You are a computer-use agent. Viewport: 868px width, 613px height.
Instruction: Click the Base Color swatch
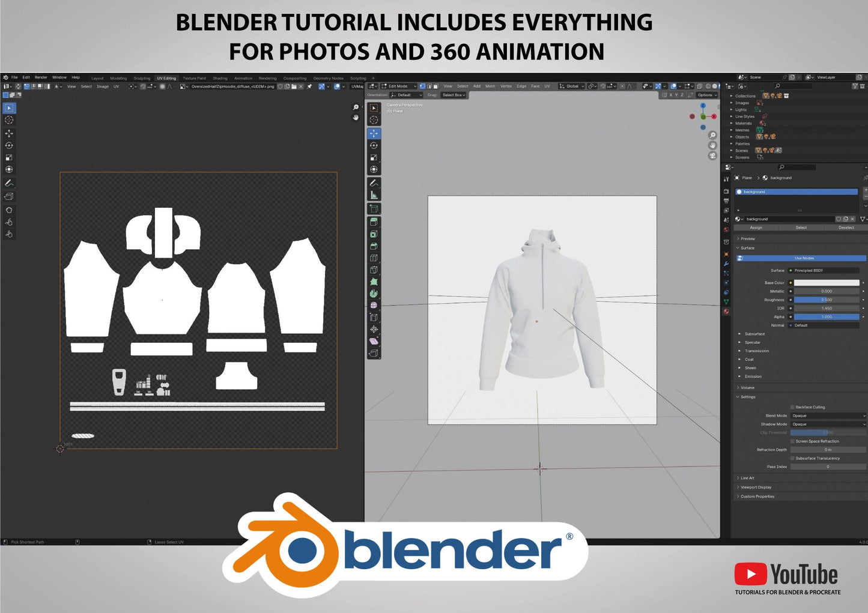pos(827,283)
